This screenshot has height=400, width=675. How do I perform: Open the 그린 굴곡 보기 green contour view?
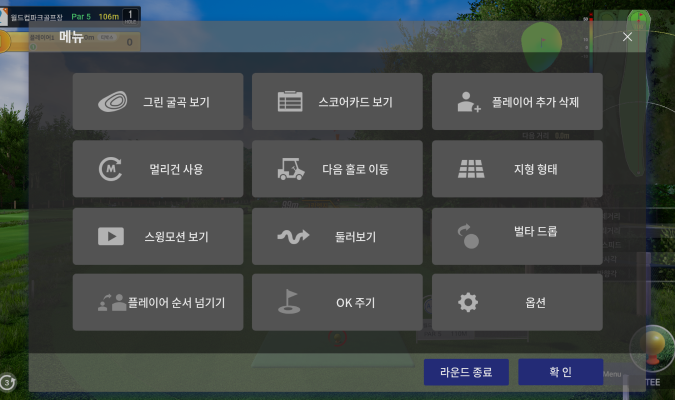click(158, 102)
